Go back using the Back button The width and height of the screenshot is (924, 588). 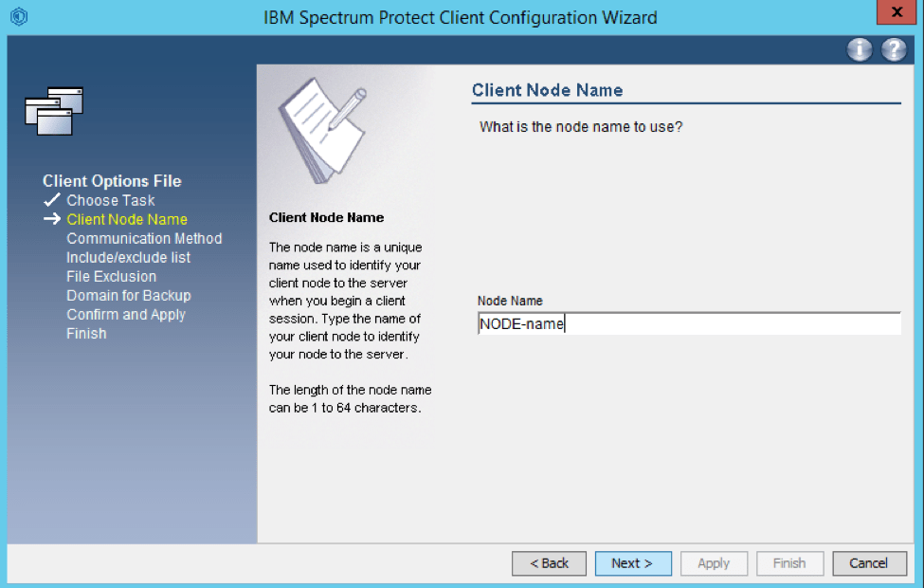pos(549,562)
